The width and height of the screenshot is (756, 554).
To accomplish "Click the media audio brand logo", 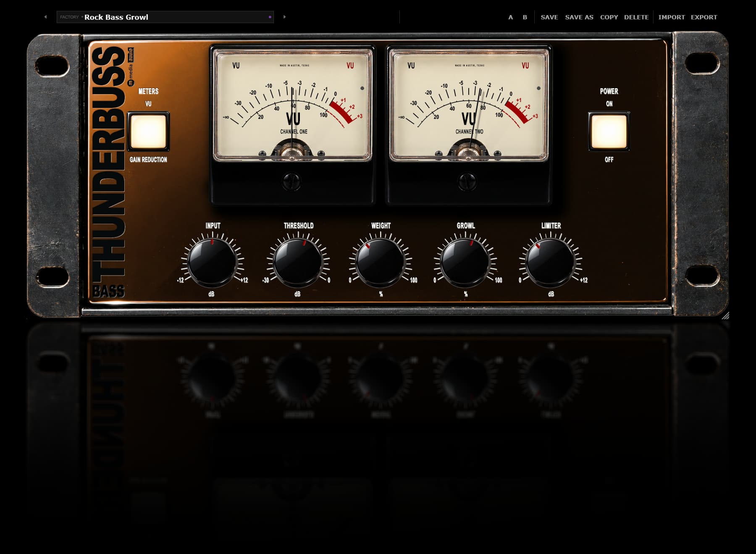I will coord(131,67).
